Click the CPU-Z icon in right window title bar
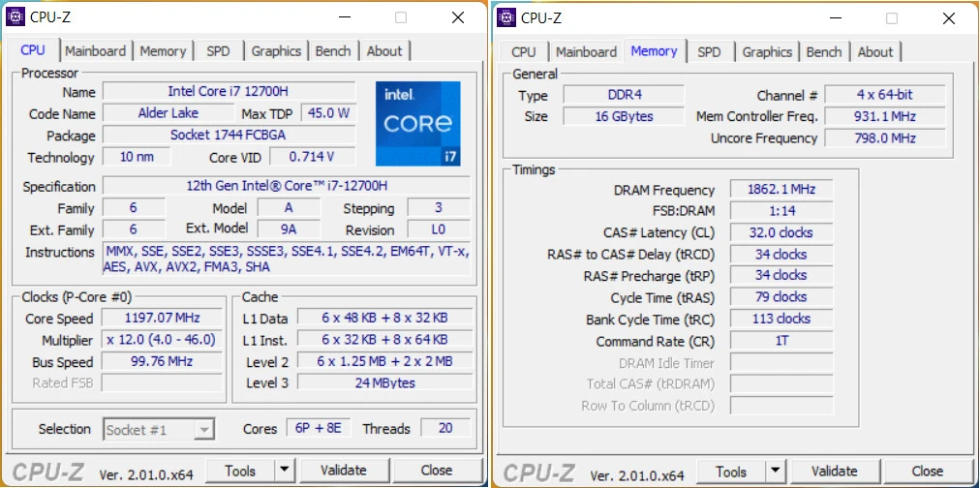The height and width of the screenshot is (488, 980). pyautogui.click(x=505, y=17)
